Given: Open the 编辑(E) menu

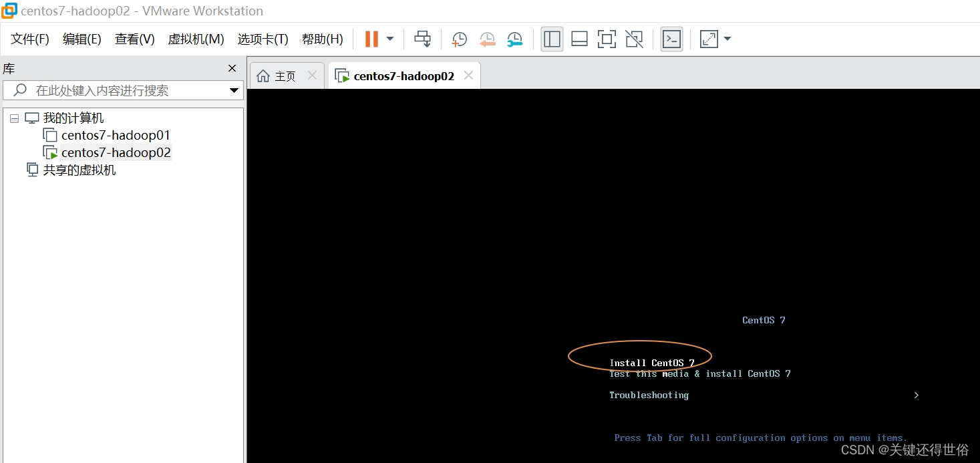Looking at the screenshot, I should [x=81, y=39].
